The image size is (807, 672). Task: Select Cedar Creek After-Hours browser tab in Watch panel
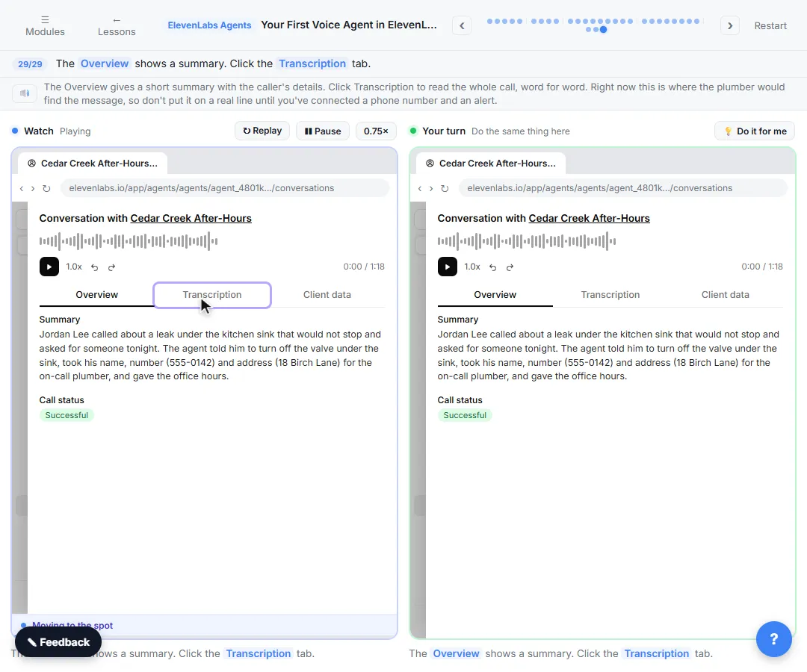(x=93, y=163)
